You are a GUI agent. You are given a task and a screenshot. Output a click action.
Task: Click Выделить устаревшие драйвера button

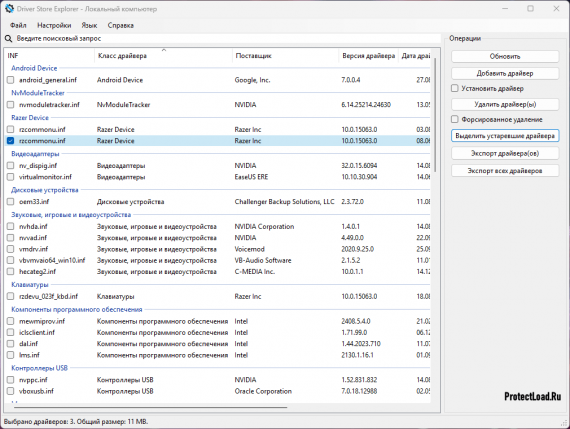505,136
